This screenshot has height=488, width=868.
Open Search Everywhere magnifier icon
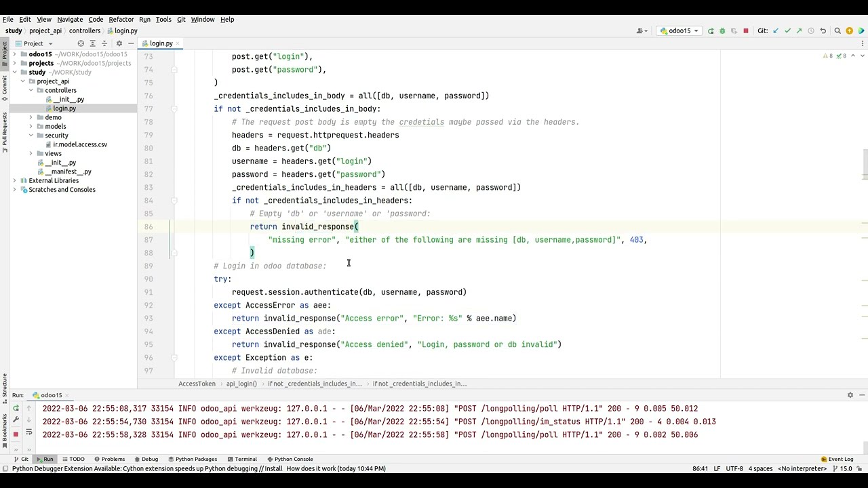(837, 30)
